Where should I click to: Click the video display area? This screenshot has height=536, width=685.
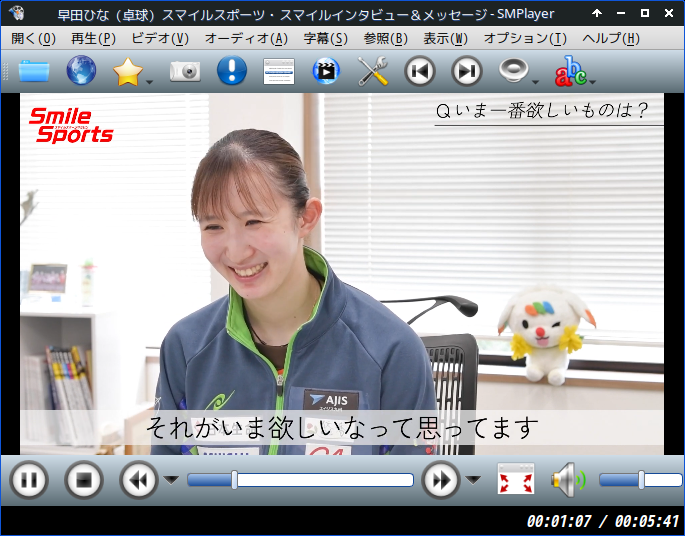coord(342,274)
